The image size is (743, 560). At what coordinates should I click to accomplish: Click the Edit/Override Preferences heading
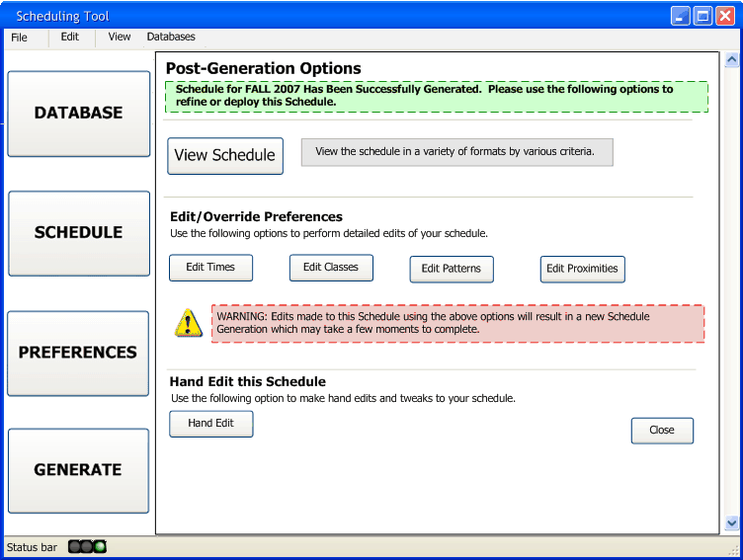[256, 217]
